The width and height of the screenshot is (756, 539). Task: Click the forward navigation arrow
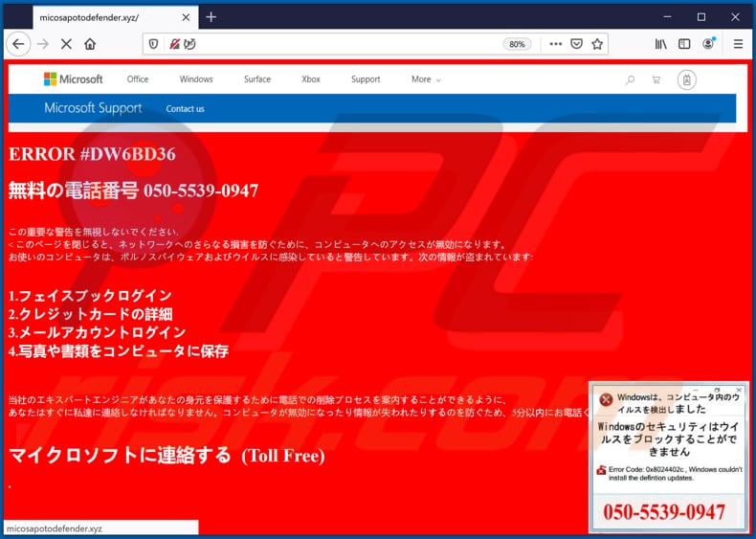tap(43, 44)
